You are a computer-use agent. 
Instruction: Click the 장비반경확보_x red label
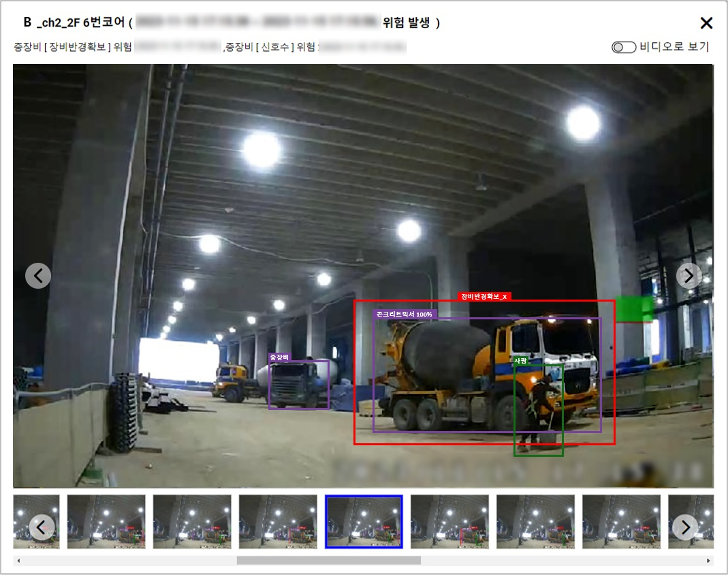tap(484, 296)
